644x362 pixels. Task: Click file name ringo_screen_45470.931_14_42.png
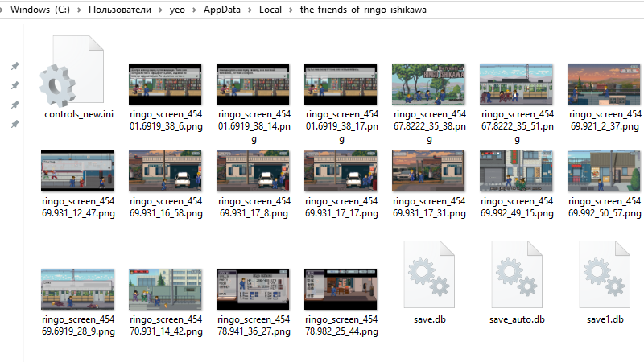[x=166, y=326]
